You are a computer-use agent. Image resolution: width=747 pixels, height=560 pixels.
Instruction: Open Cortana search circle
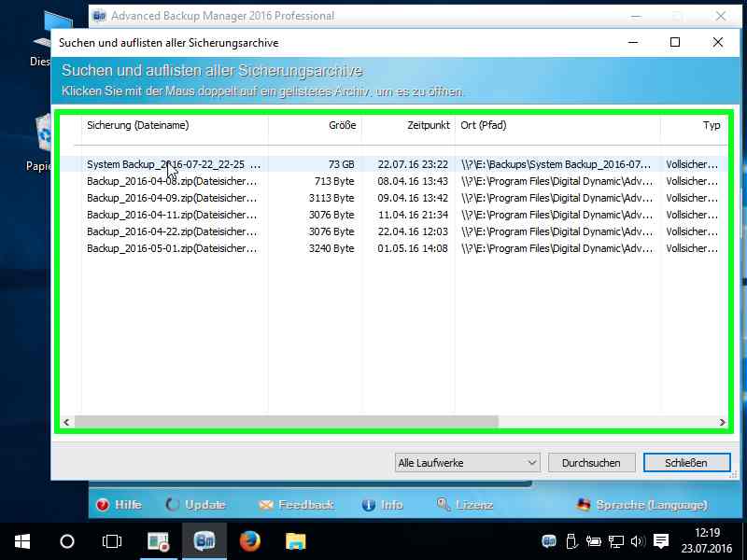[67, 541]
